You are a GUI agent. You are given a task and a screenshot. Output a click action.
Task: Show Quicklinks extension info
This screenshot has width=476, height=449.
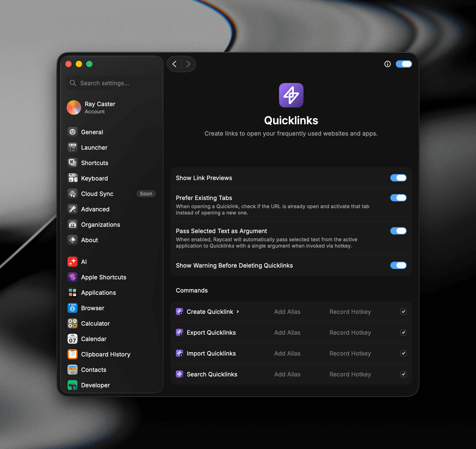coord(387,64)
